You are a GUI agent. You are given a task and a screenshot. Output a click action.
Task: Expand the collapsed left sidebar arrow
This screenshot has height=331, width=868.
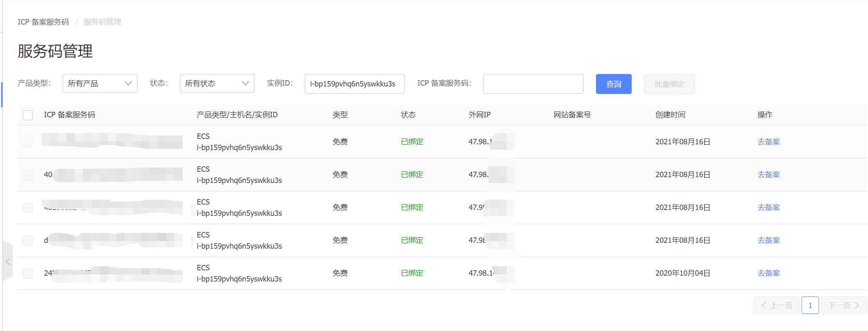[8, 262]
